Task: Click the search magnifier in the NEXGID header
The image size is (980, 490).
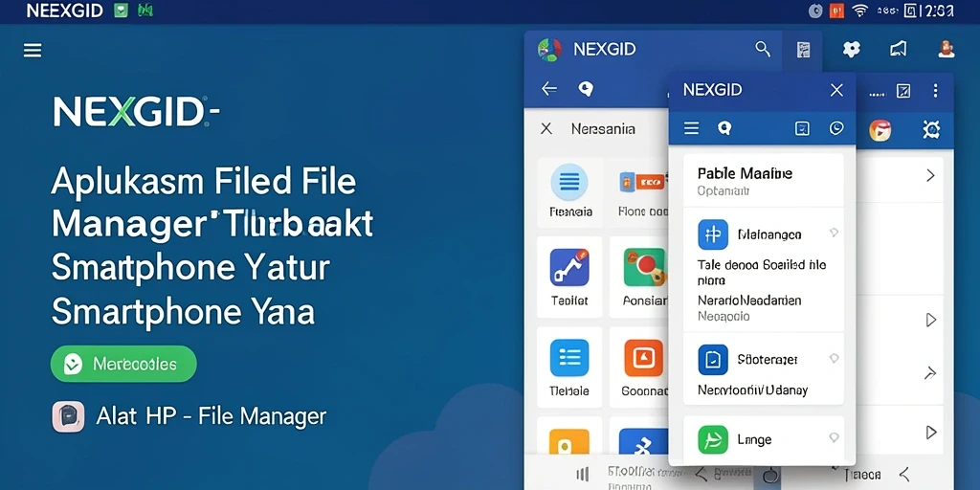Action: 763,50
